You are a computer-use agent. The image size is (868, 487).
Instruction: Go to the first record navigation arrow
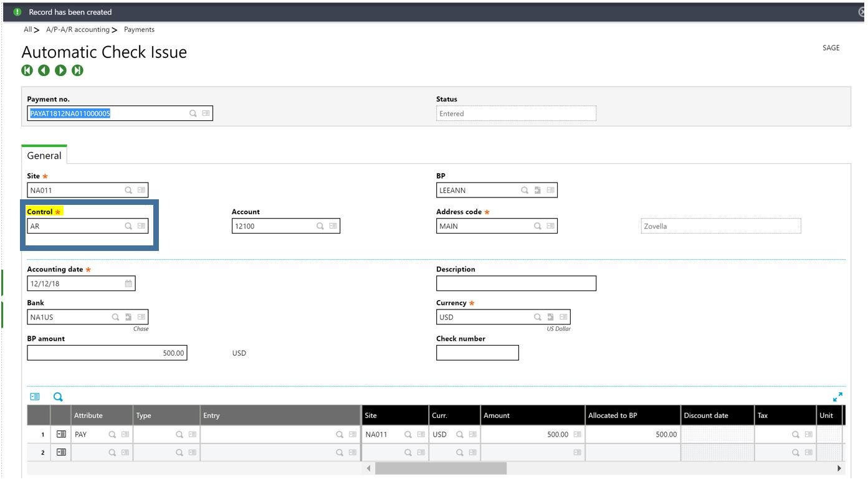point(27,70)
